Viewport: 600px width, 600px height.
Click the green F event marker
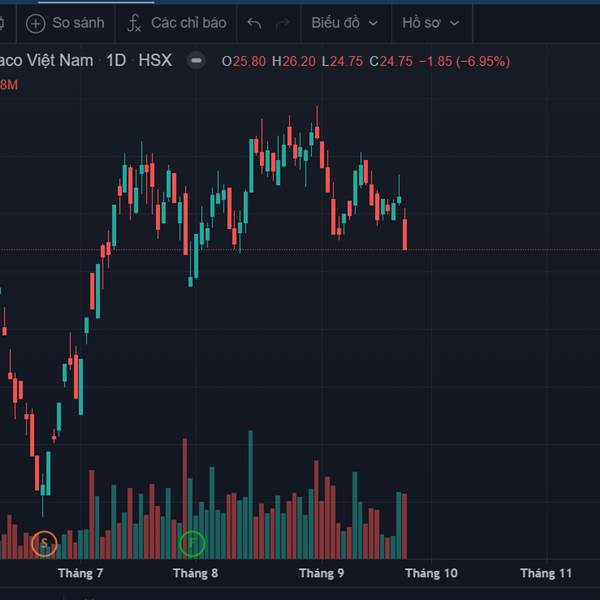tap(192, 543)
